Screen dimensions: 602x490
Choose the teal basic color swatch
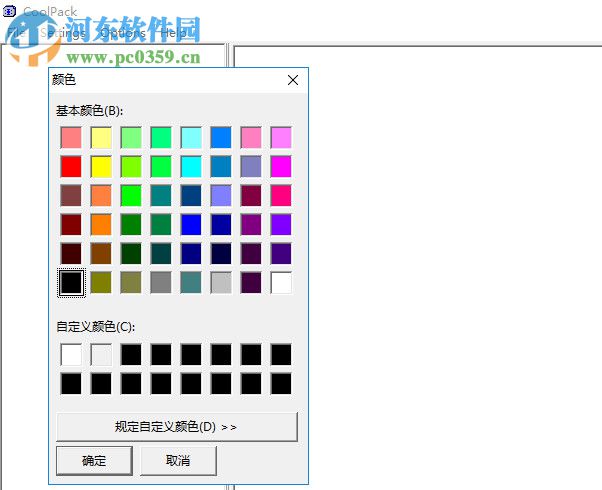pyautogui.click(x=161, y=195)
